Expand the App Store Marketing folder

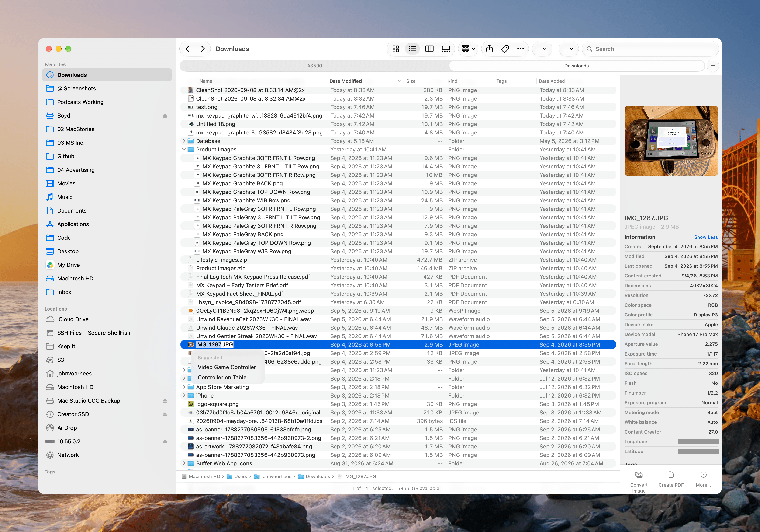184,387
